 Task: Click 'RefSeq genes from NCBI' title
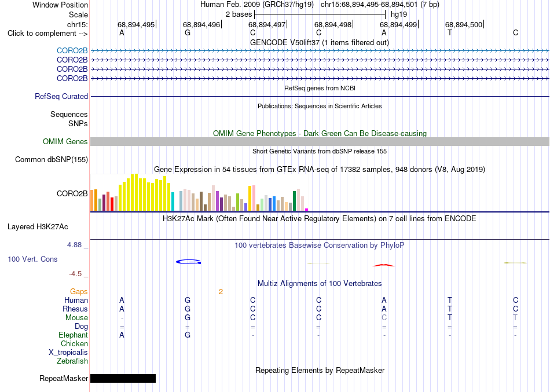pos(320,88)
